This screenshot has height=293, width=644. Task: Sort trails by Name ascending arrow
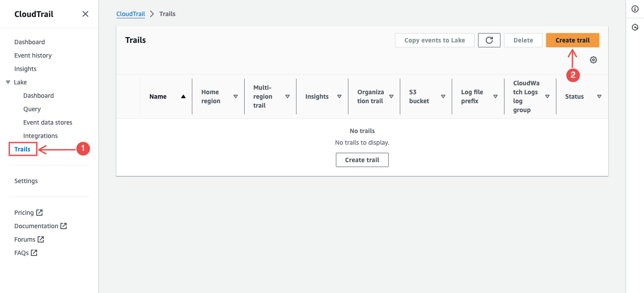point(183,96)
